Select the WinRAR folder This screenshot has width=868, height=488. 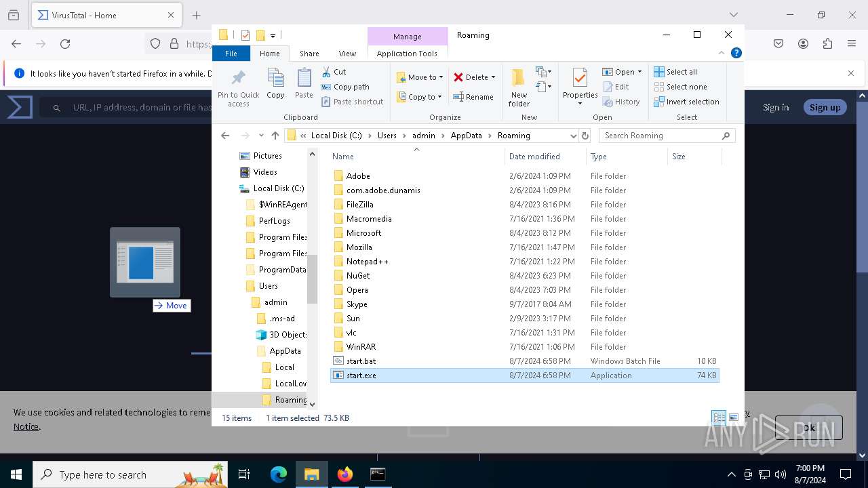click(x=524, y=347)
